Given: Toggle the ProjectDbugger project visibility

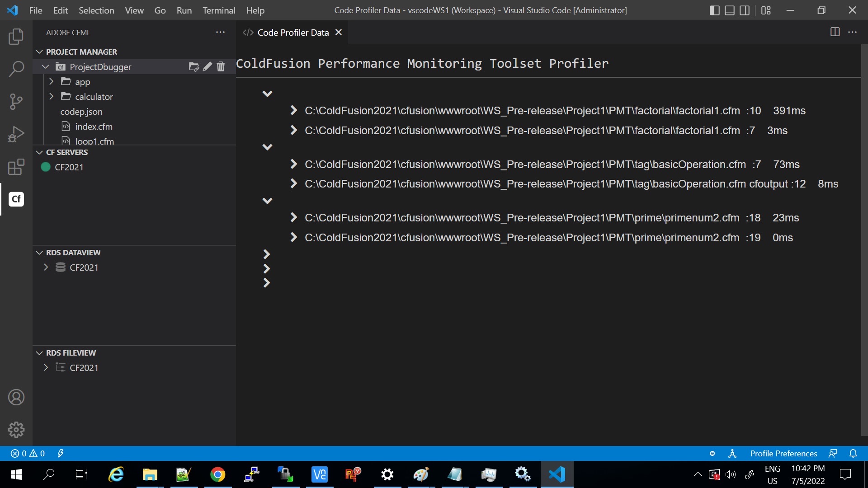Looking at the screenshot, I should coord(45,66).
